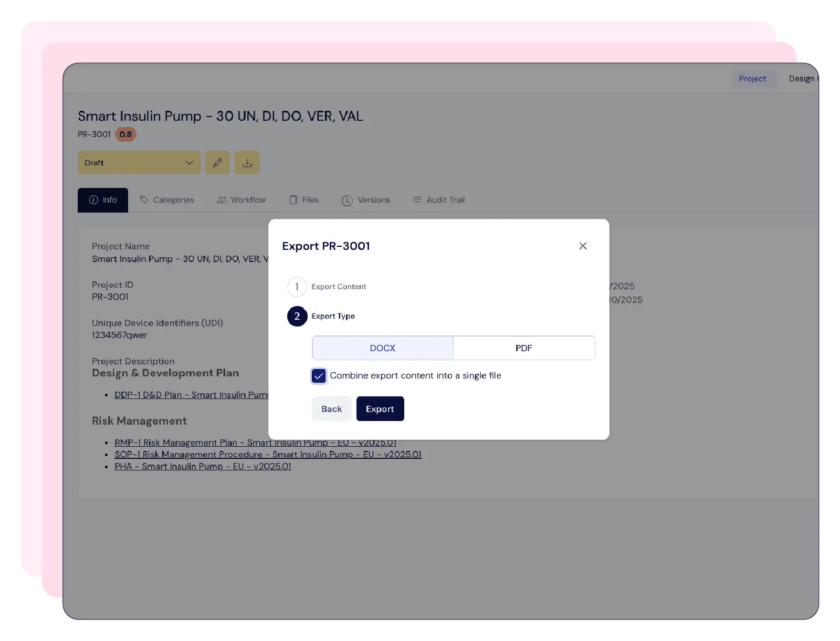Uncheck combine export content into a single file
This screenshot has width=840, height=641.
(x=318, y=376)
